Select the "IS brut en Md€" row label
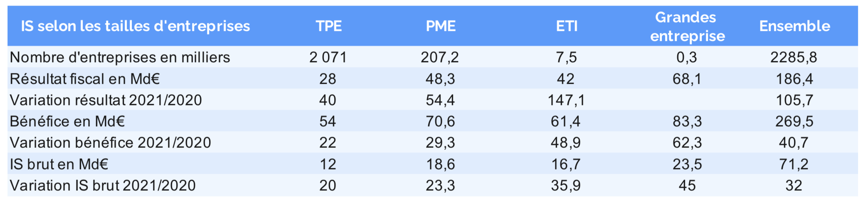 [59, 164]
